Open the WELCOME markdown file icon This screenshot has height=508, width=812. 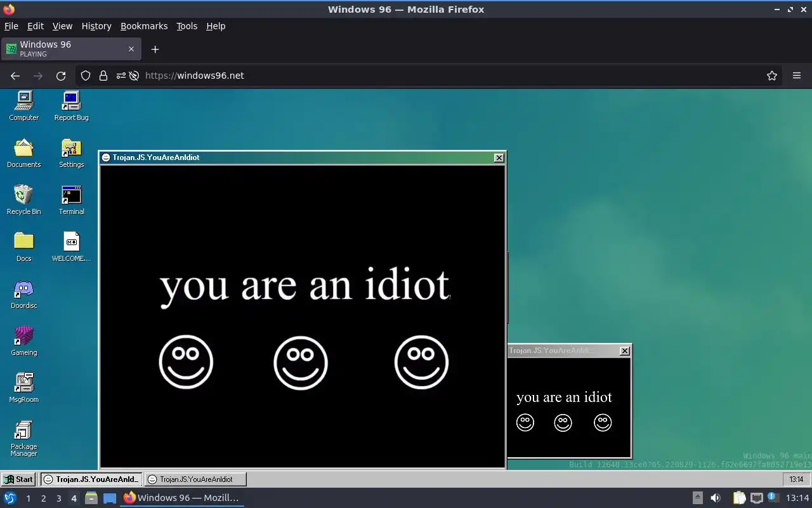click(71, 247)
